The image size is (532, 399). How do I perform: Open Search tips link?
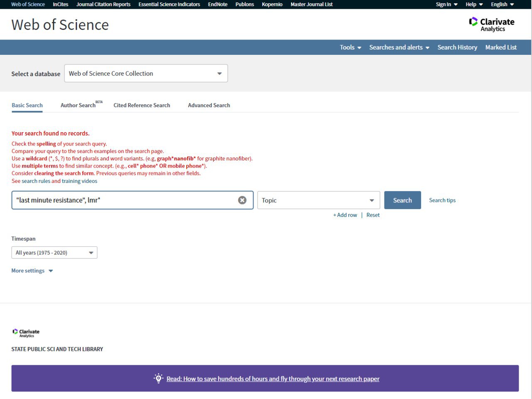pyautogui.click(x=442, y=200)
